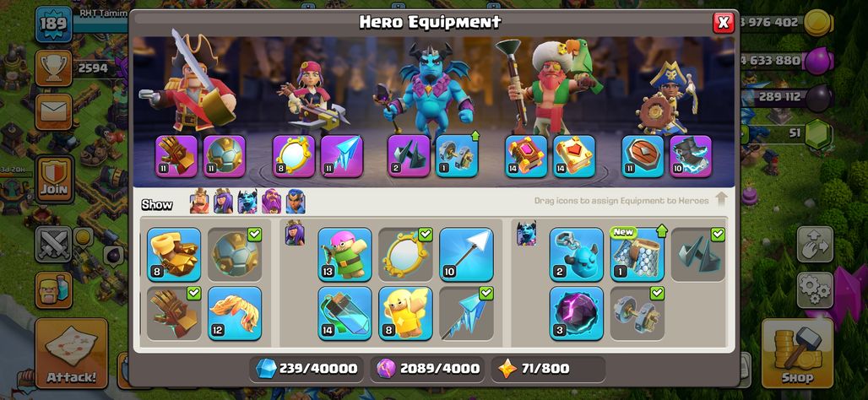Toggle the equipped Seeking Shield ball item
868x400 pixels.
tap(235, 255)
